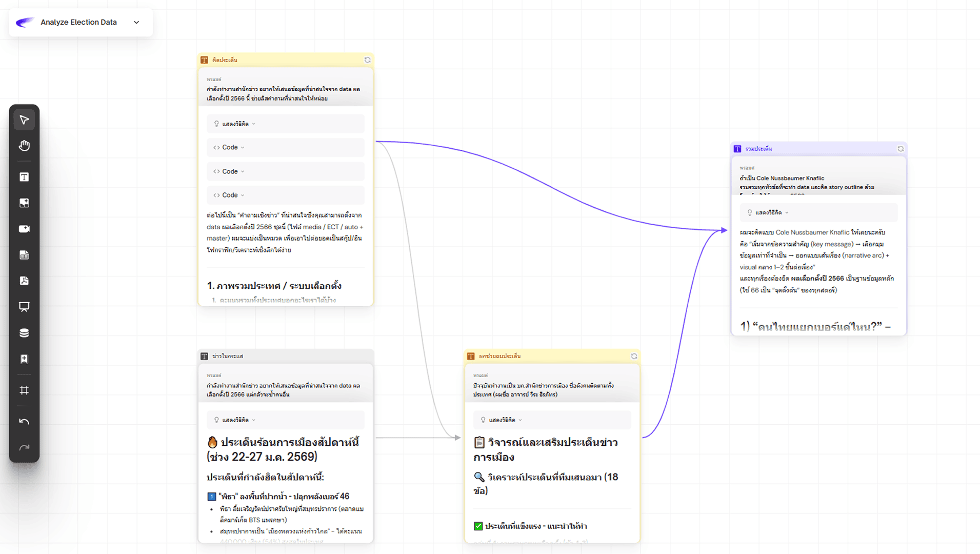The image size is (980, 554).
Task: Select the pointer selection tool
Action: click(x=24, y=120)
